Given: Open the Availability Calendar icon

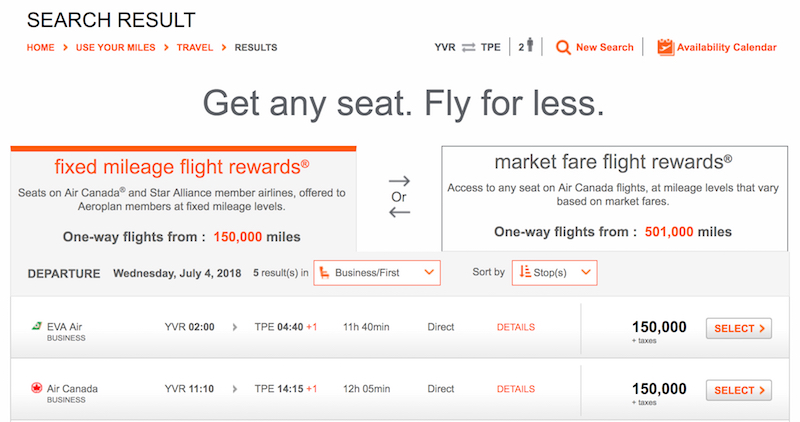Looking at the screenshot, I should pyautogui.click(x=665, y=47).
